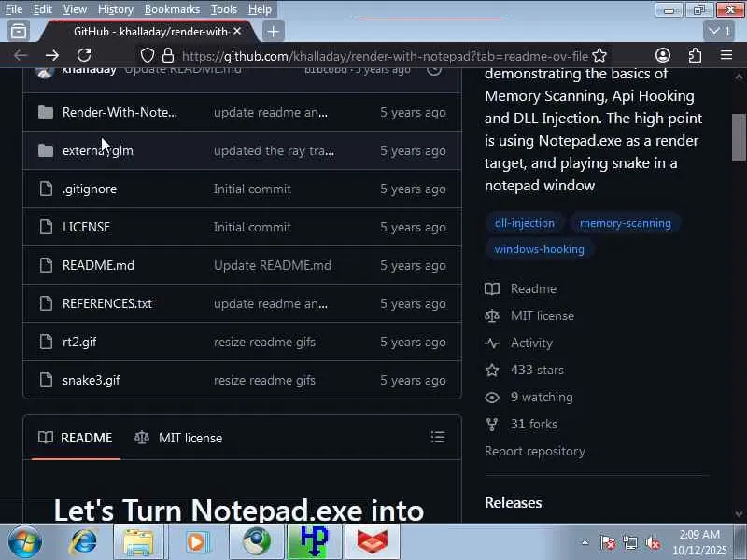
Task: Open the extensions puzzle icon
Action: click(x=695, y=55)
